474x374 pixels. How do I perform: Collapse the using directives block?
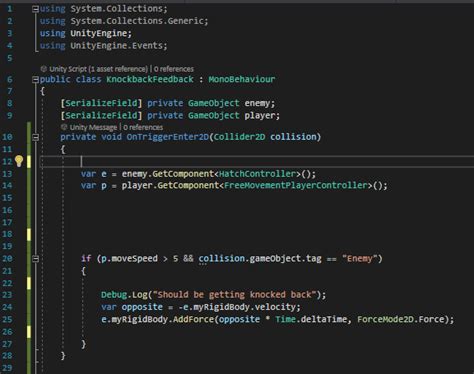click(x=35, y=9)
